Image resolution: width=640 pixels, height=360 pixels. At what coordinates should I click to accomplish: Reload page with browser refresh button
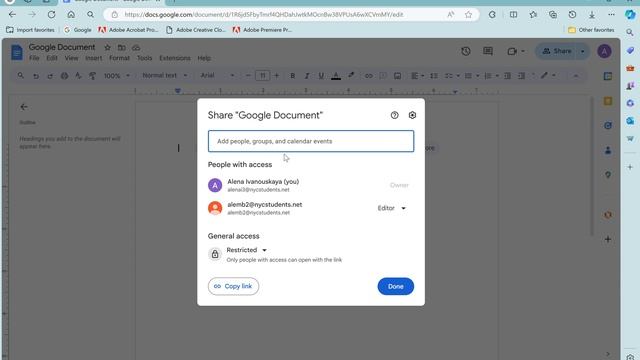pyautogui.click(x=51, y=15)
